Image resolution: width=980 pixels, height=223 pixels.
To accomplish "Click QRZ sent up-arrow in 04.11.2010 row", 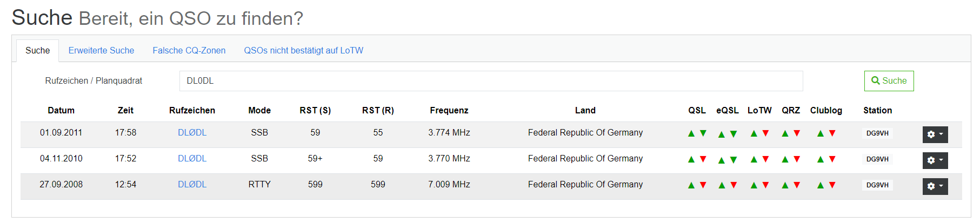I will coord(785,159).
